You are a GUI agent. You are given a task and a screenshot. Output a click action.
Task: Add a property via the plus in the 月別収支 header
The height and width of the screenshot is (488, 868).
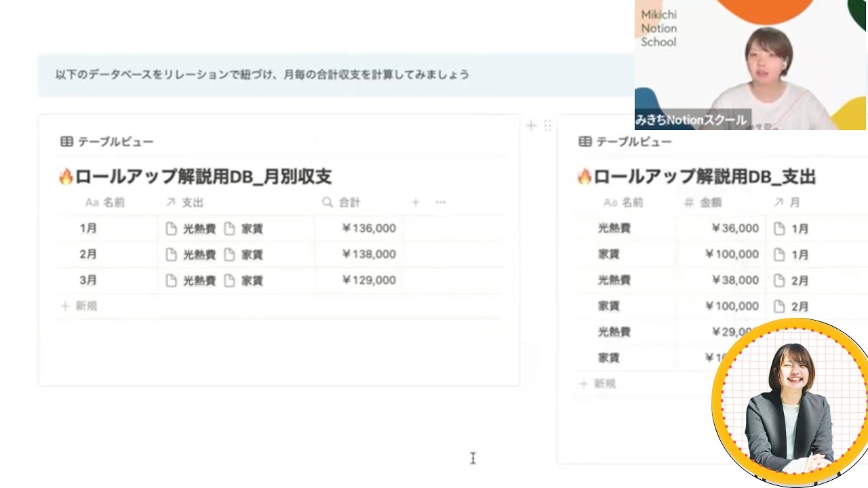(416, 202)
